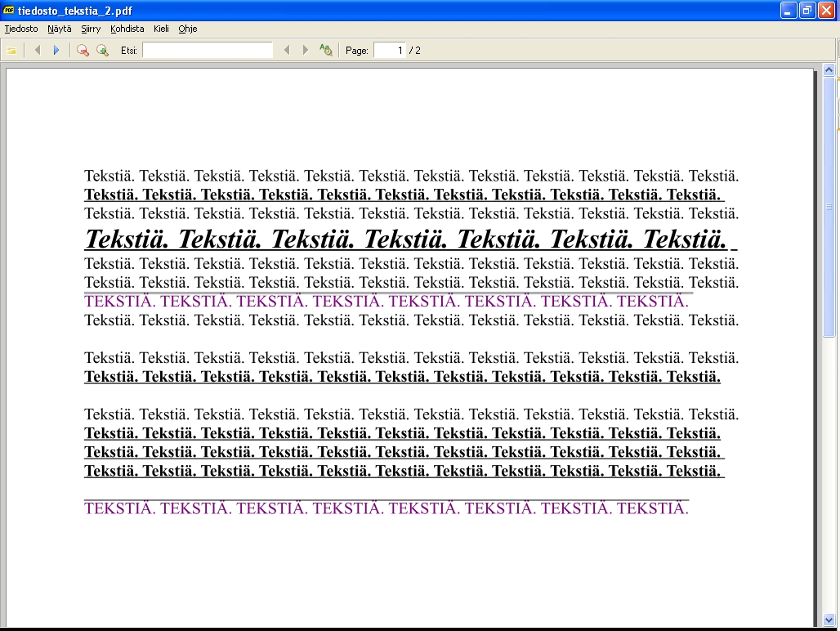
Task: Click the zoom in magnifier icon
Action: click(x=102, y=51)
